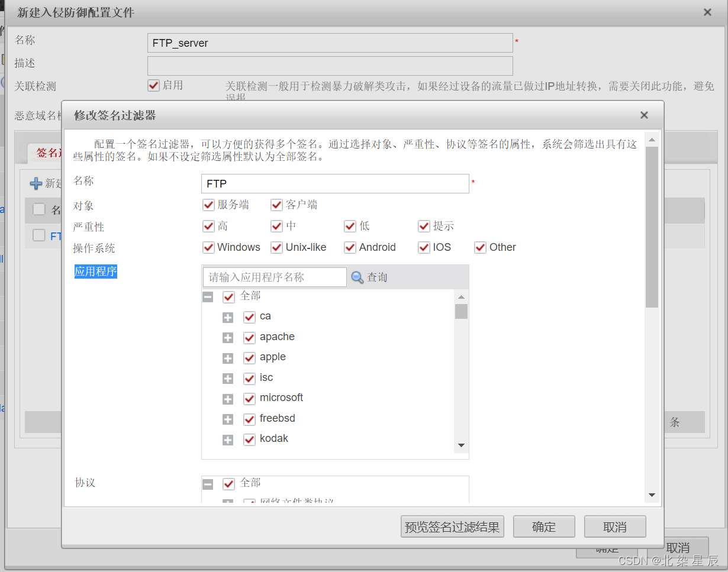Collapse the 全部 node under 协议
The height and width of the screenshot is (572, 728).
208,483
